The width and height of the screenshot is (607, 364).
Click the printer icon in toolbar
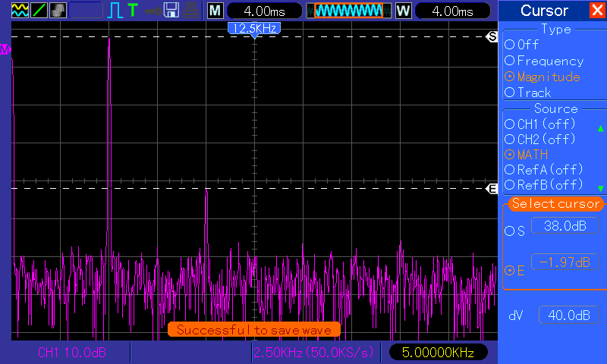point(192,11)
